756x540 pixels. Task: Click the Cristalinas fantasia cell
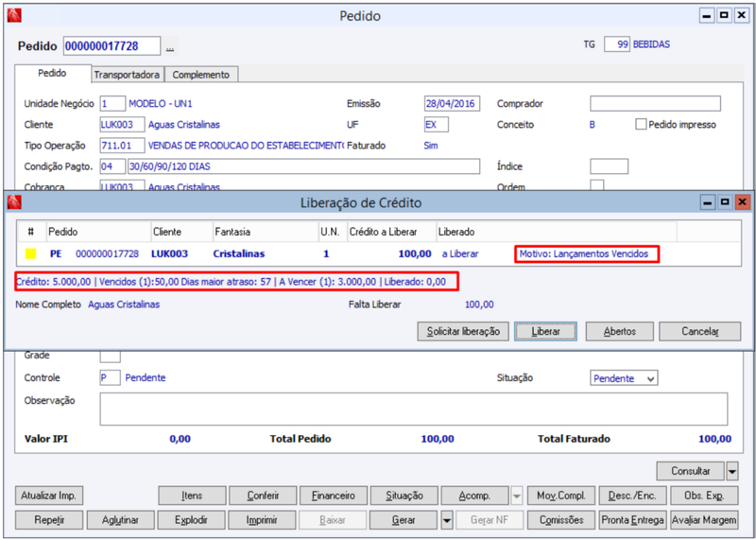239,253
